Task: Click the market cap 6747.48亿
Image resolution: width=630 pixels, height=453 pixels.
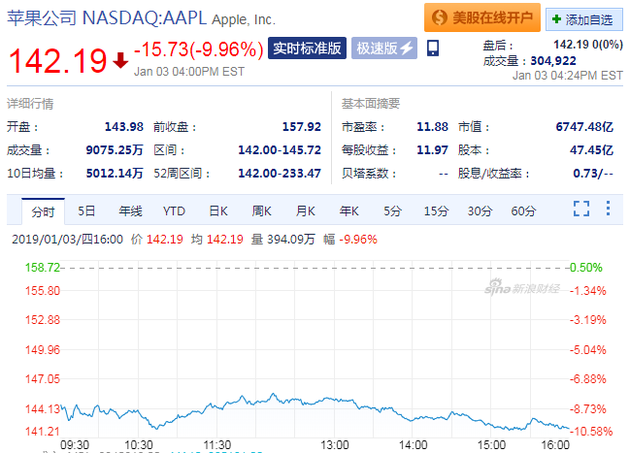Action: pos(585,127)
